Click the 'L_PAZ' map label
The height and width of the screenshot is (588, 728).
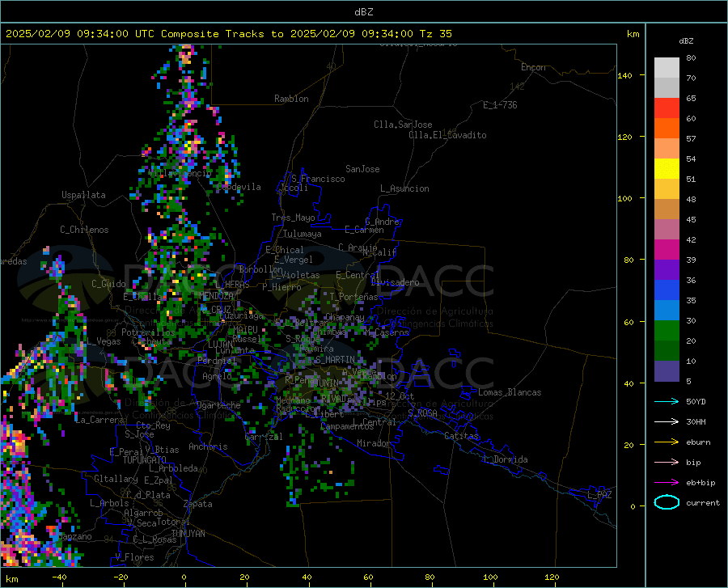point(599,495)
